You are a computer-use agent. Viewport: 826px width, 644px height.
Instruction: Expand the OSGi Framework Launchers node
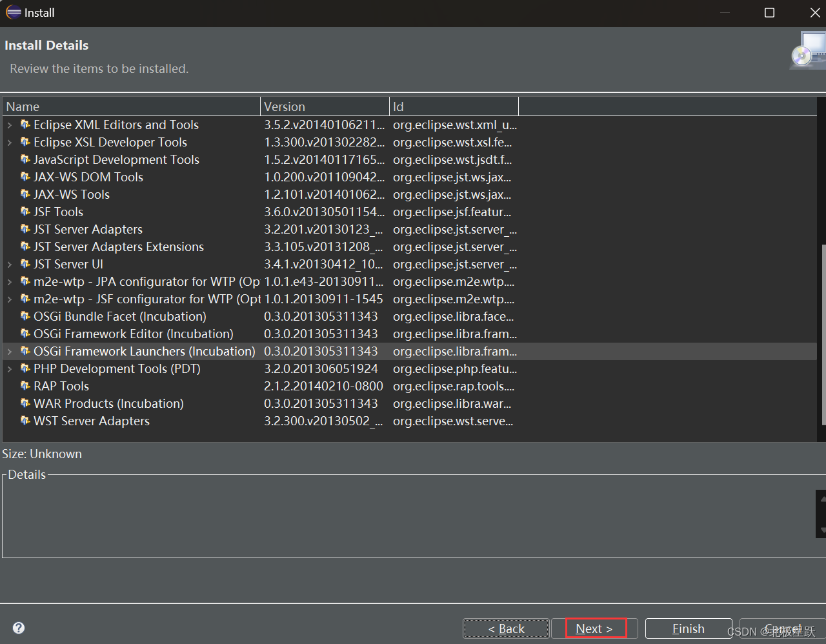10,352
